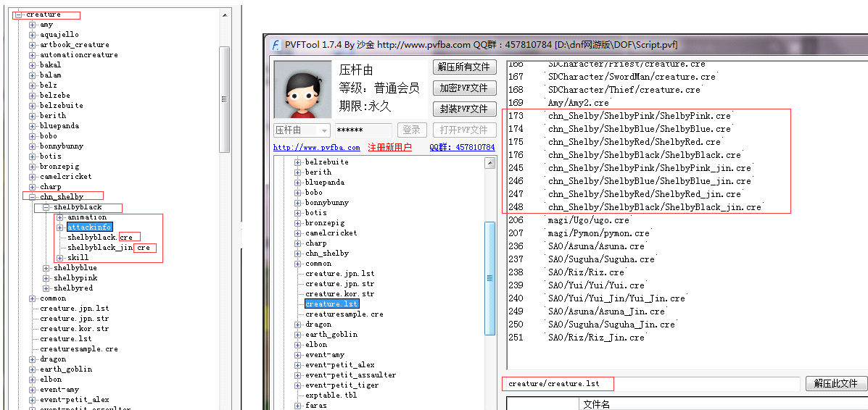Click line 176 ShelbyBlack.cre entry
The width and height of the screenshot is (868, 410).
pyautogui.click(x=645, y=155)
